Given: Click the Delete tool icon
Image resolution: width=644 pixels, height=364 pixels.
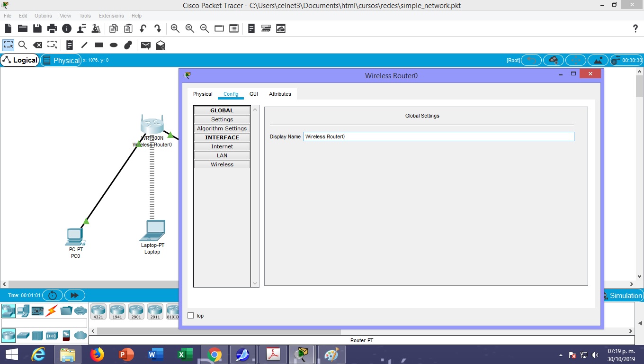Looking at the screenshot, I should 37,45.
